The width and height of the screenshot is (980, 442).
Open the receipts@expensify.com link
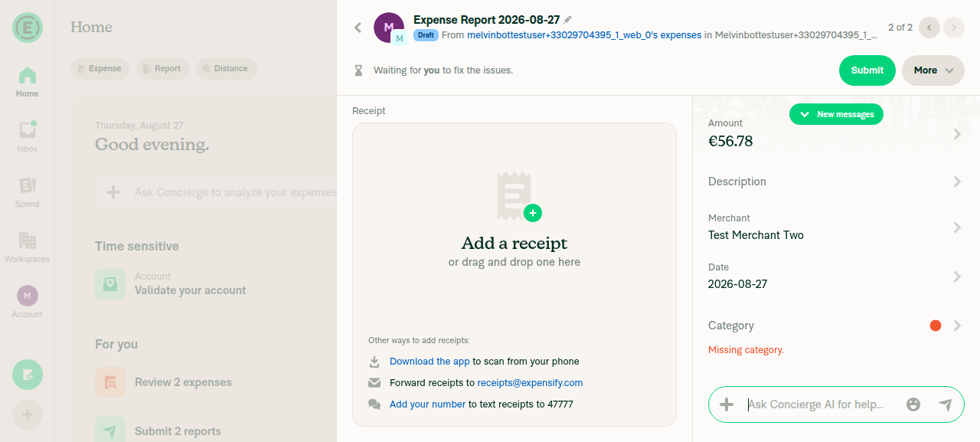(x=530, y=383)
